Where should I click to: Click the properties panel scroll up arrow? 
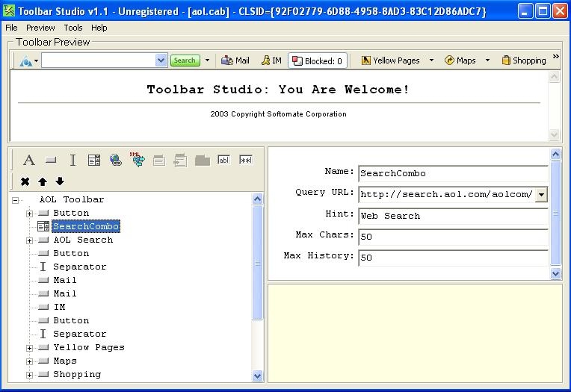point(555,155)
